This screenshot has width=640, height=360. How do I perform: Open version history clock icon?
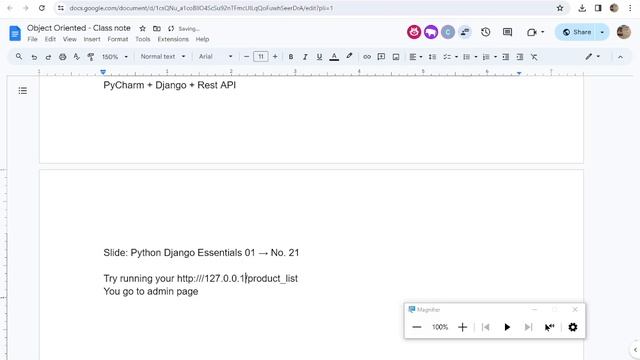[485, 32]
